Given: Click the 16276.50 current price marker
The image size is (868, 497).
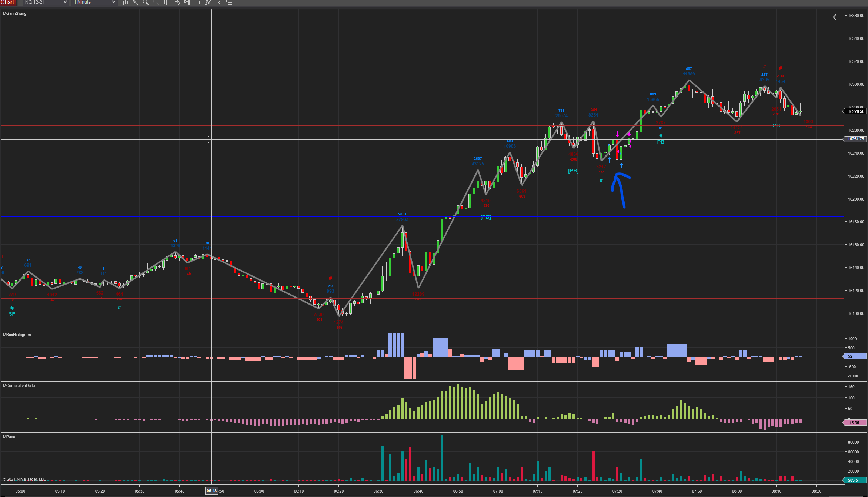Looking at the screenshot, I should [x=855, y=111].
